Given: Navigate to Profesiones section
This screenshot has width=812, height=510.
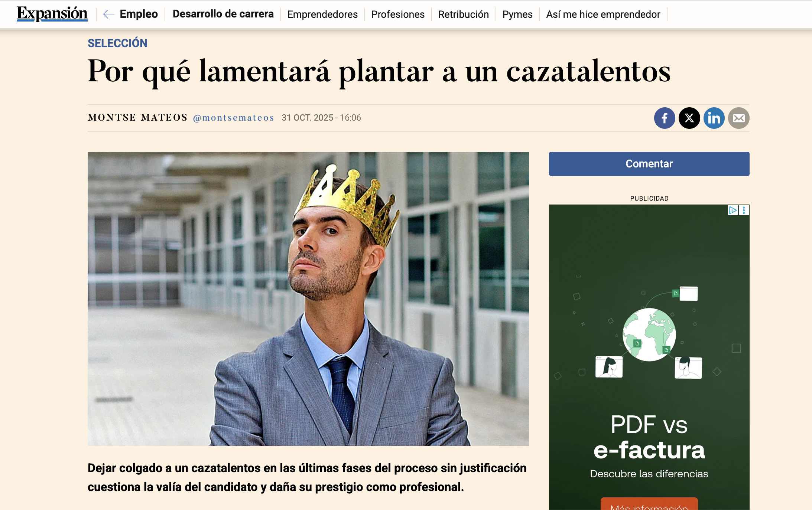Looking at the screenshot, I should 398,14.
